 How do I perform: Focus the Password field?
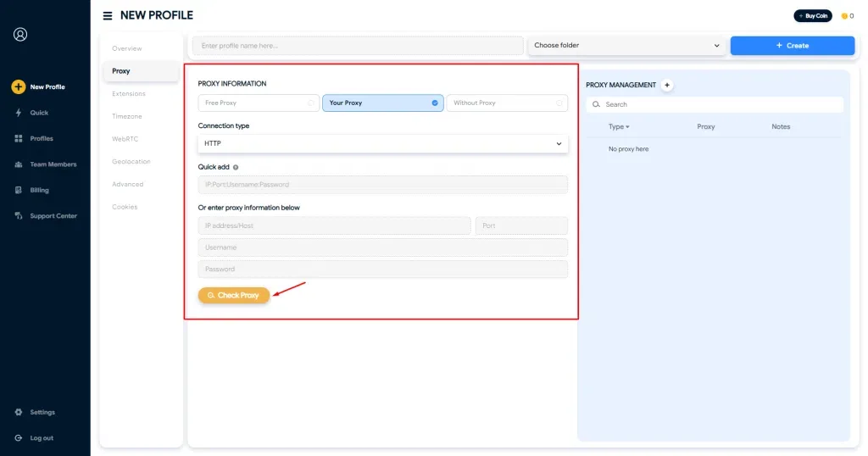click(383, 269)
